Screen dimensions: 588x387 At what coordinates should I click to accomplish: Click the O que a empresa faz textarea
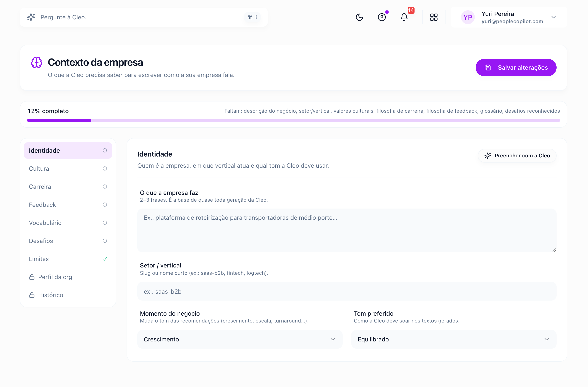click(347, 230)
